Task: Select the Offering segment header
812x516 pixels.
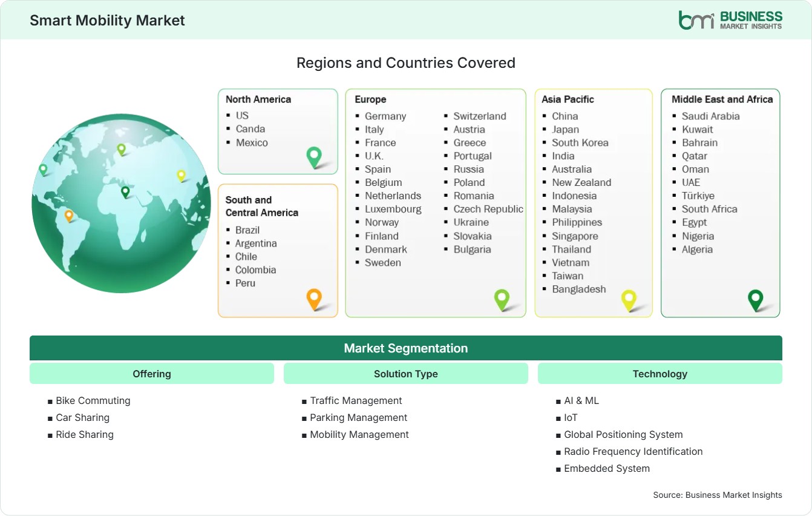Action: [152, 374]
